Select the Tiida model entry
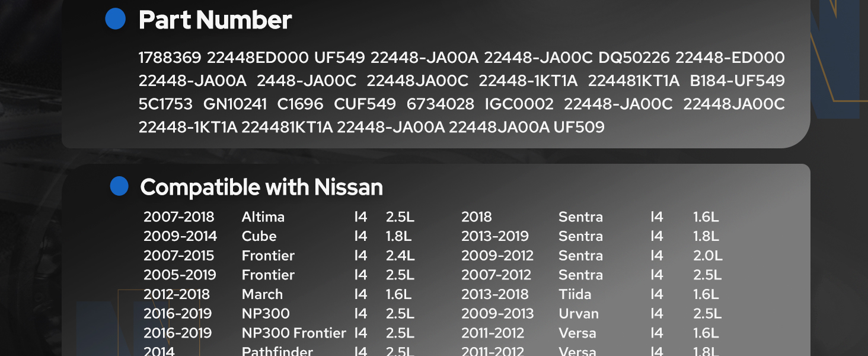 [x=575, y=294]
